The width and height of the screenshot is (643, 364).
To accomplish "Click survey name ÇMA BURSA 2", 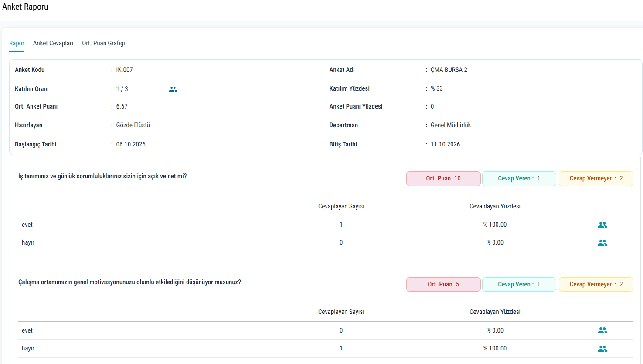I will pos(449,70).
